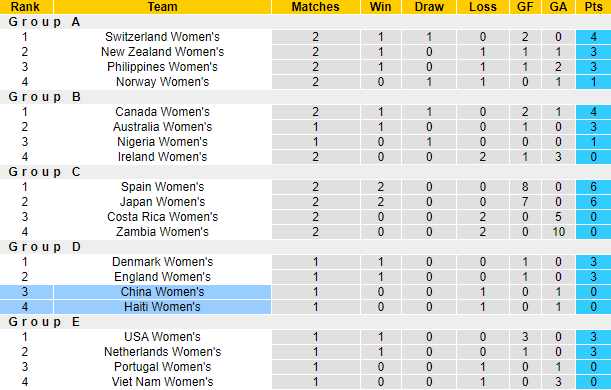611x390 pixels.
Task: Open USA Women's team link
Action: pyautogui.click(x=162, y=337)
